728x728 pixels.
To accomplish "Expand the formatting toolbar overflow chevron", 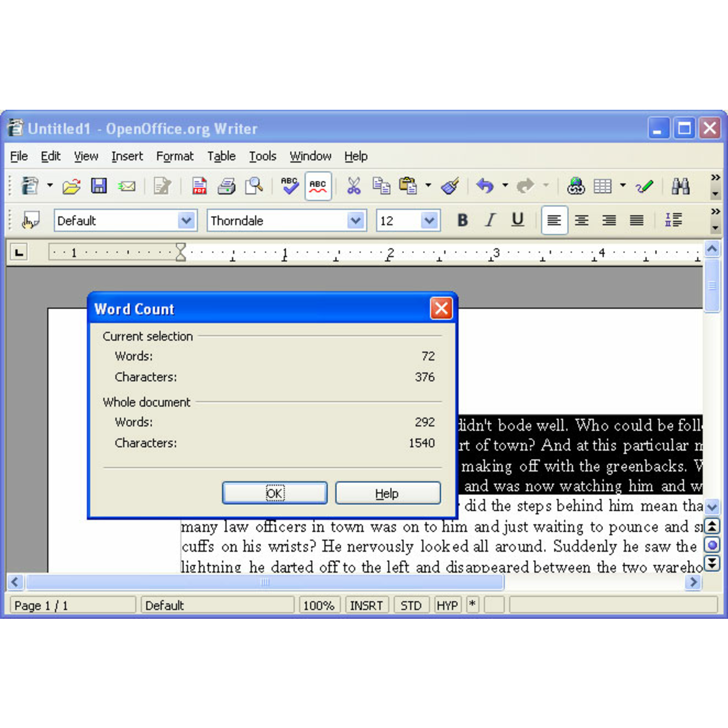I will [715, 212].
